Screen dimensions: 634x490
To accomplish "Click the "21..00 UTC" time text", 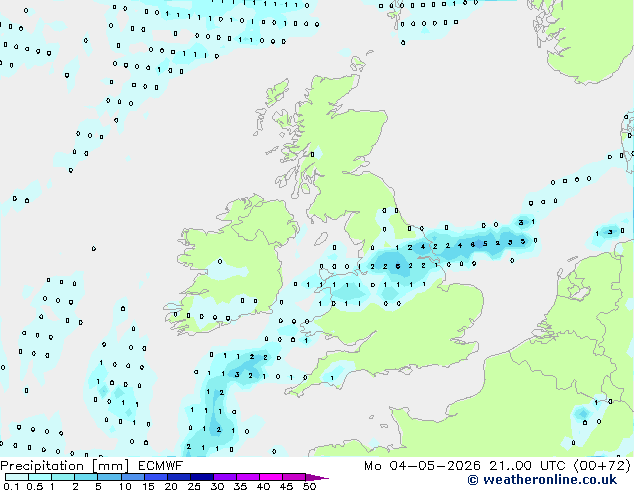I will click(527, 466).
